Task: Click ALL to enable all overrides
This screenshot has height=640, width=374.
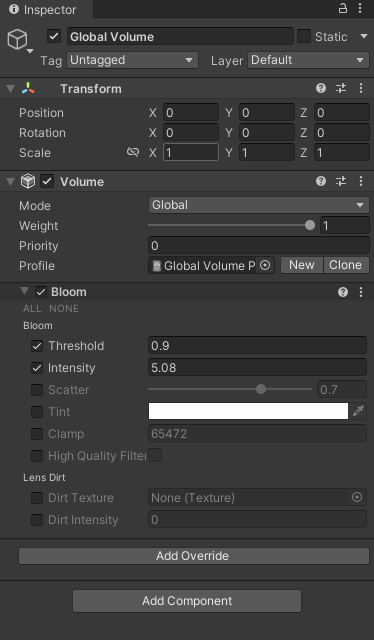Action: click(32, 309)
